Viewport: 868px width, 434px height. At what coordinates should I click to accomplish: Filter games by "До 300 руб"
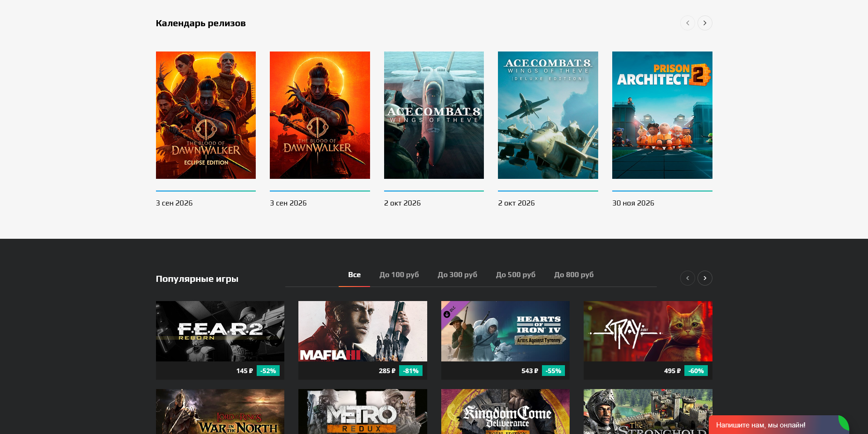pos(457,275)
